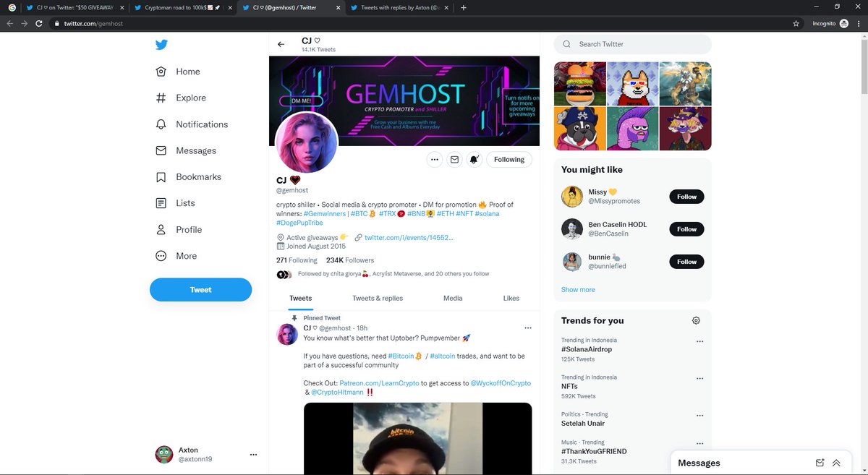Open the twitter.com/i/events profile link

click(x=409, y=237)
